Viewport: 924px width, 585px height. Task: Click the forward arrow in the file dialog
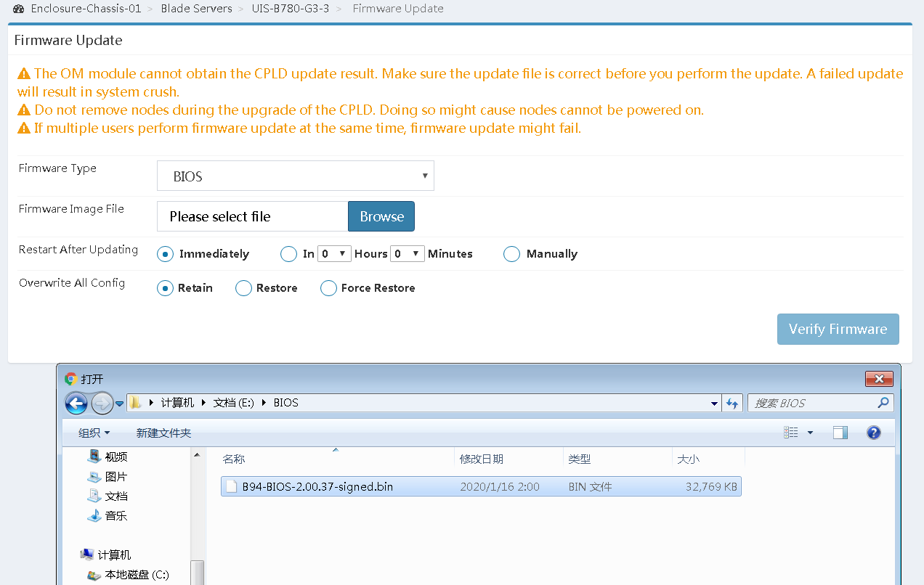[x=102, y=403]
